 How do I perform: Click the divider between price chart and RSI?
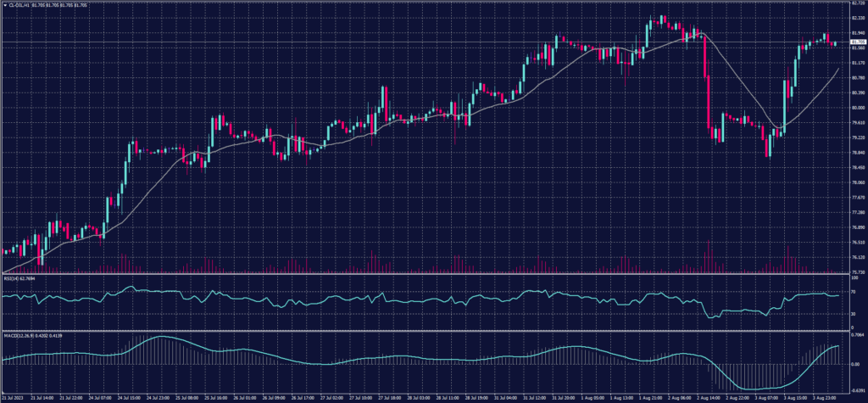click(x=424, y=274)
